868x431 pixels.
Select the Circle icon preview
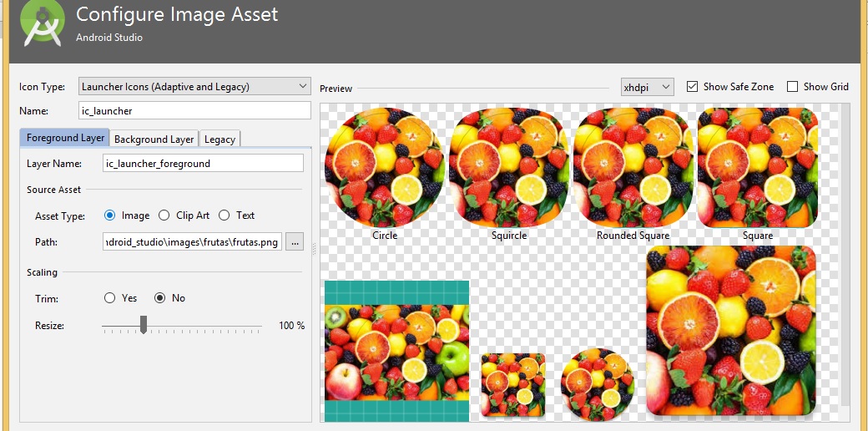[x=384, y=167]
